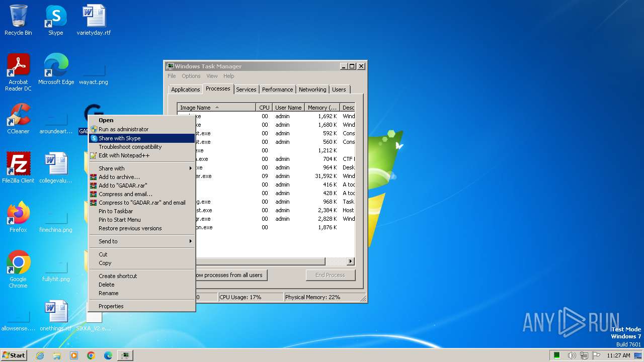Open Properties from the context menu
644x362 pixels.
click(142, 306)
